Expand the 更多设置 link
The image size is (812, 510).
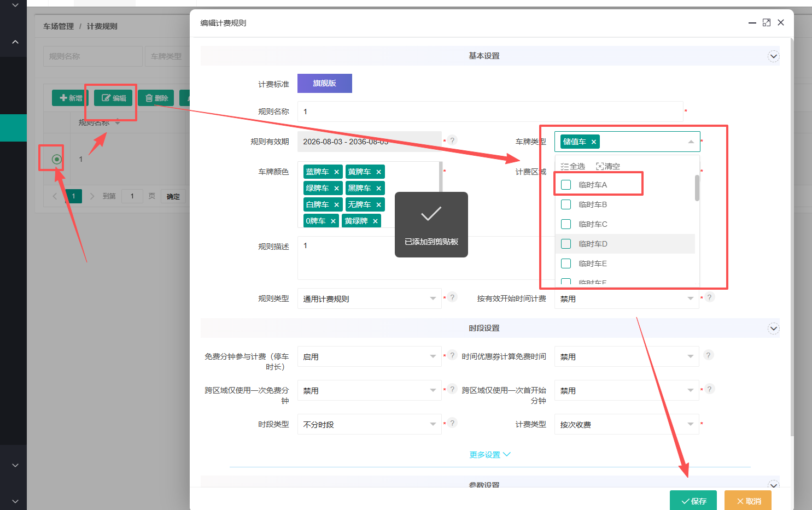490,455
